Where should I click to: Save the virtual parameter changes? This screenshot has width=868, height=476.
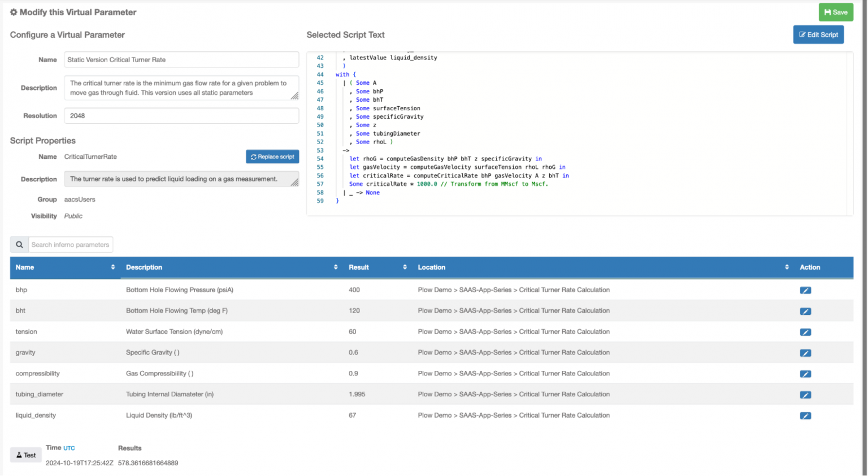click(x=836, y=12)
